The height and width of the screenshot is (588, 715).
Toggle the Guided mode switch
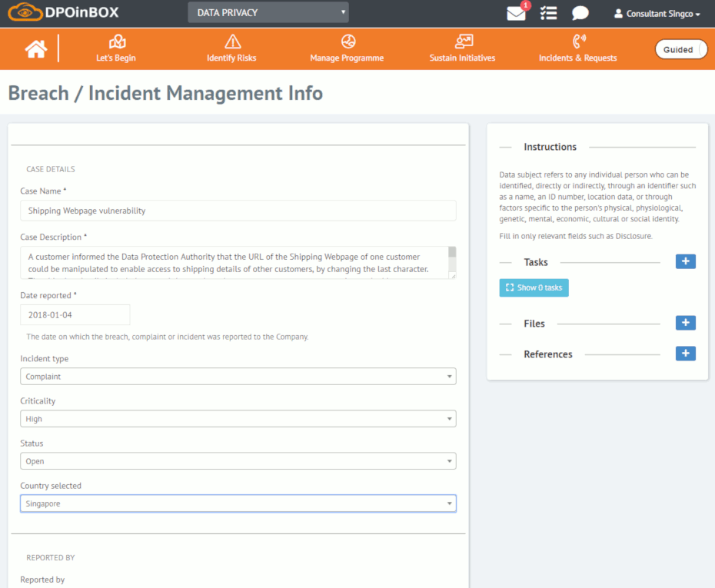pyautogui.click(x=680, y=49)
